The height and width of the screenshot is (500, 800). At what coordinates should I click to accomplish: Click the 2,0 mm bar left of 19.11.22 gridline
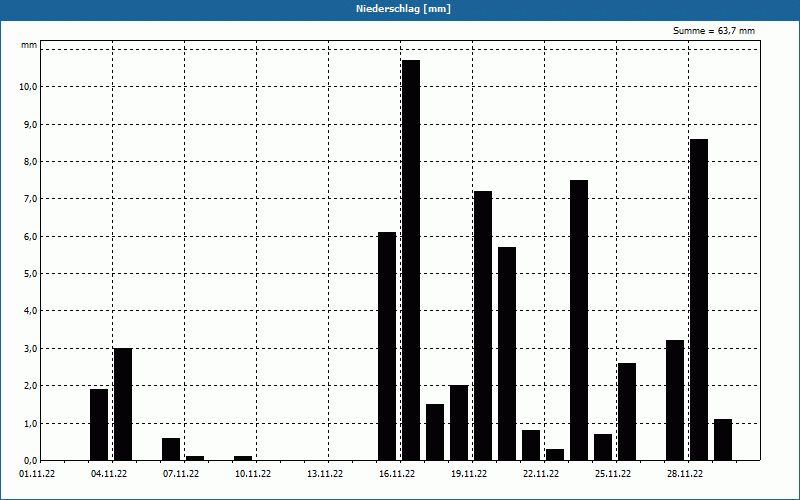(x=459, y=422)
